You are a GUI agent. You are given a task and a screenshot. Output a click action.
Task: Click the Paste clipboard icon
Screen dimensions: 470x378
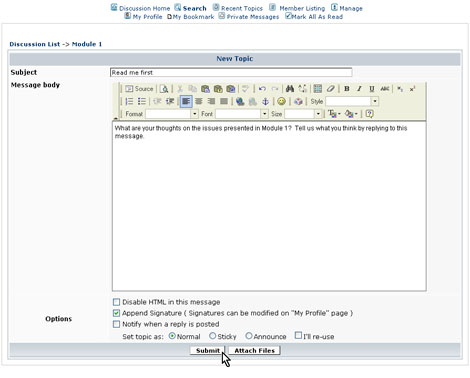[205, 89]
